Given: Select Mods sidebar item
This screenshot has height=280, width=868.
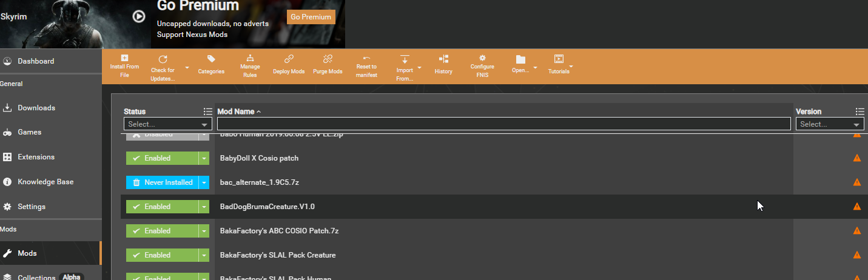Looking at the screenshot, I should 50,253.
